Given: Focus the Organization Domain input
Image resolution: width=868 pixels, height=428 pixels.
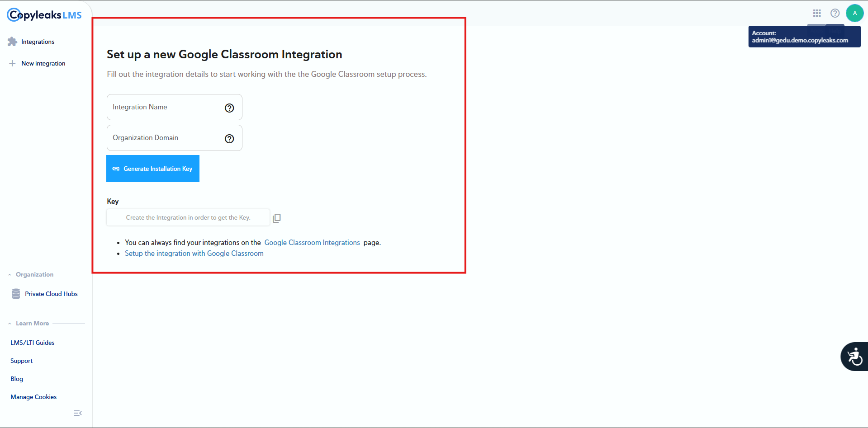Looking at the screenshot, I should pyautogui.click(x=175, y=138).
